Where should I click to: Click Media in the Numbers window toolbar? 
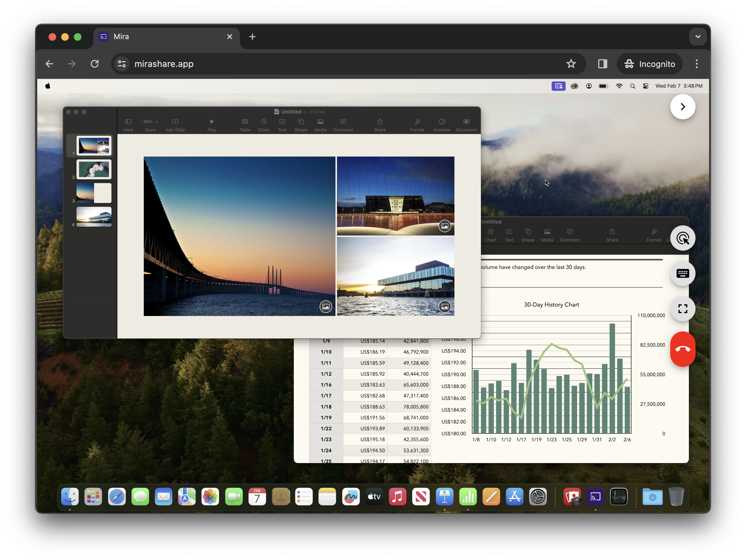tap(547, 235)
